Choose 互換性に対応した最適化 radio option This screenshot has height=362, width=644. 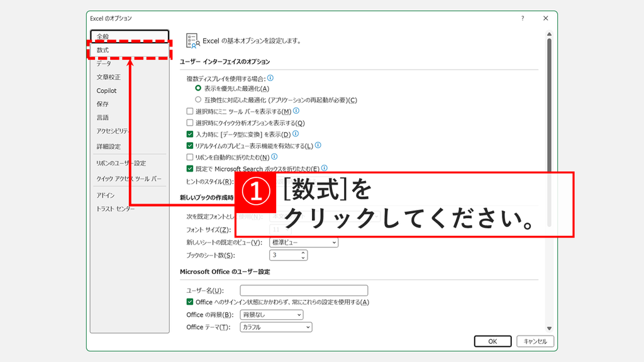[x=198, y=100]
